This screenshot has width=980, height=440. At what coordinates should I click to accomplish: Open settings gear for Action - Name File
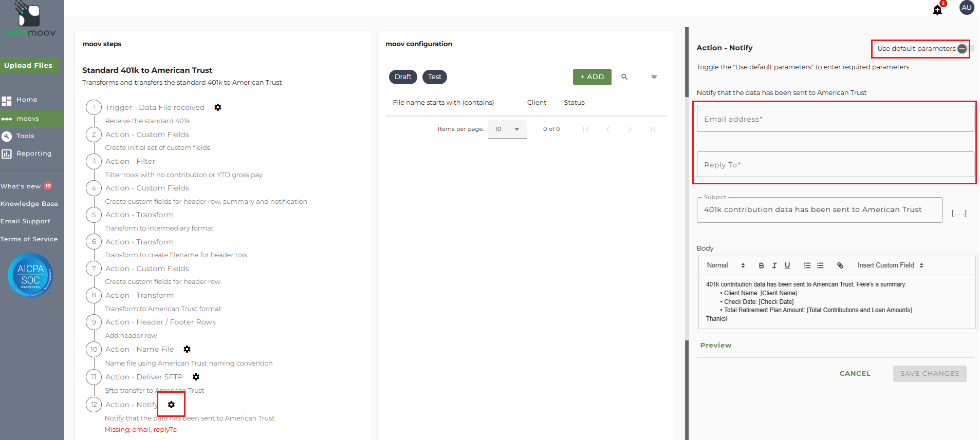[x=187, y=349]
